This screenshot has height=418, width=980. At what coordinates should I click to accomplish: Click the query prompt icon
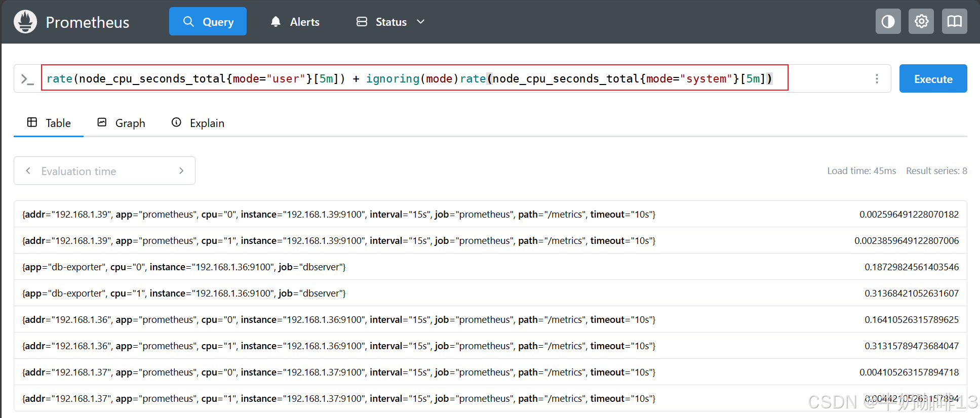(x=27, y=79)
